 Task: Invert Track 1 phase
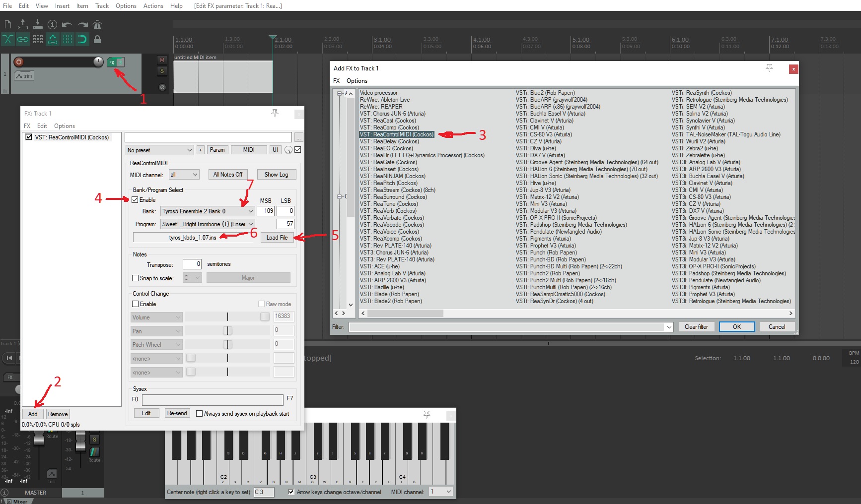[x=162, y=87]
